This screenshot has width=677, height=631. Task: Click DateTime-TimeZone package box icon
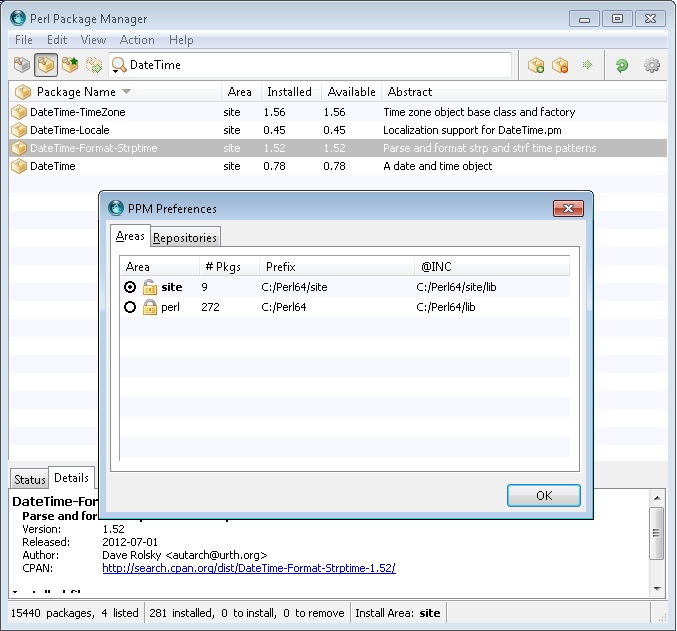pos(19,112)
